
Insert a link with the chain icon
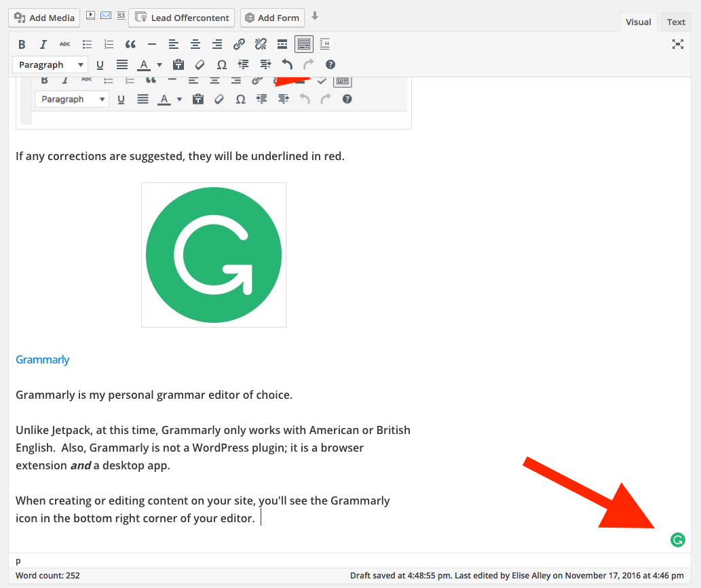(x=238, y=44)
